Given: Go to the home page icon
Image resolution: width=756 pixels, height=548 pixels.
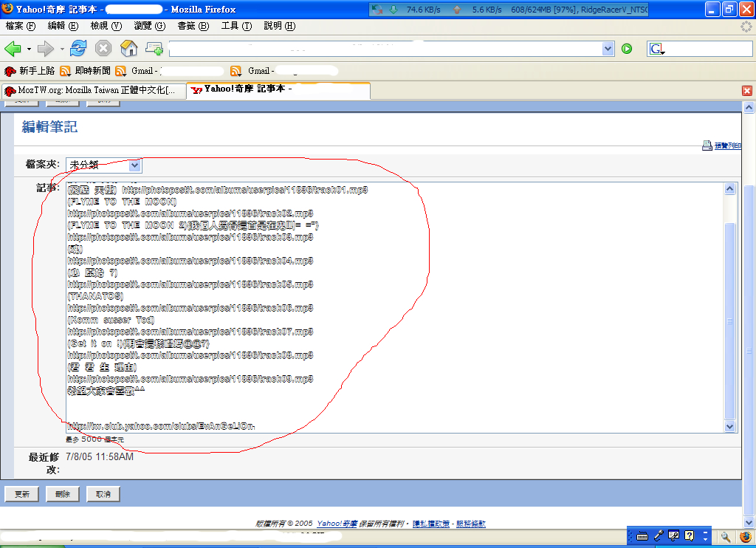Looking at the screenshot, I should click(x=128, y=48).
